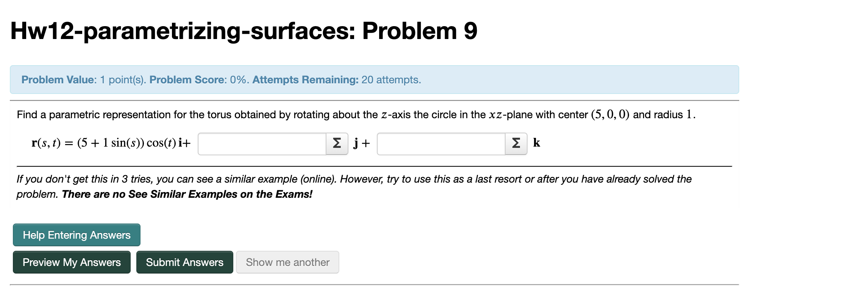Click the k vector label after the second field
Image resolution: width=868 pixels, height=308 pixels.
coord(535,143)
